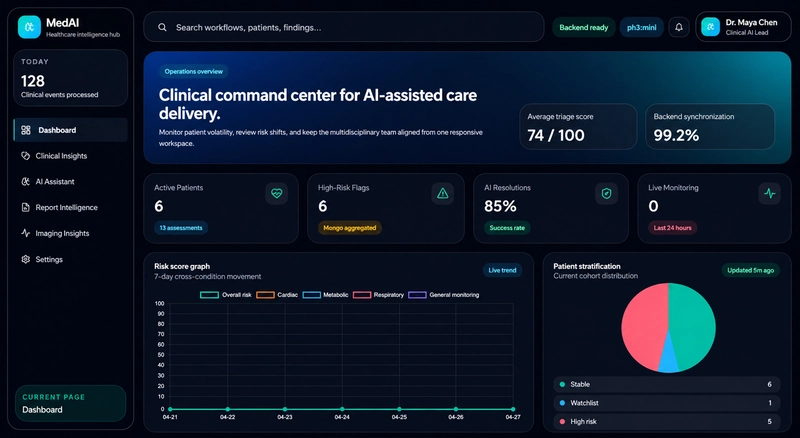This screenshot has width=800, height=438.
Task: Click the AI Assistant sidebar icon
Action: pos(26,182)
